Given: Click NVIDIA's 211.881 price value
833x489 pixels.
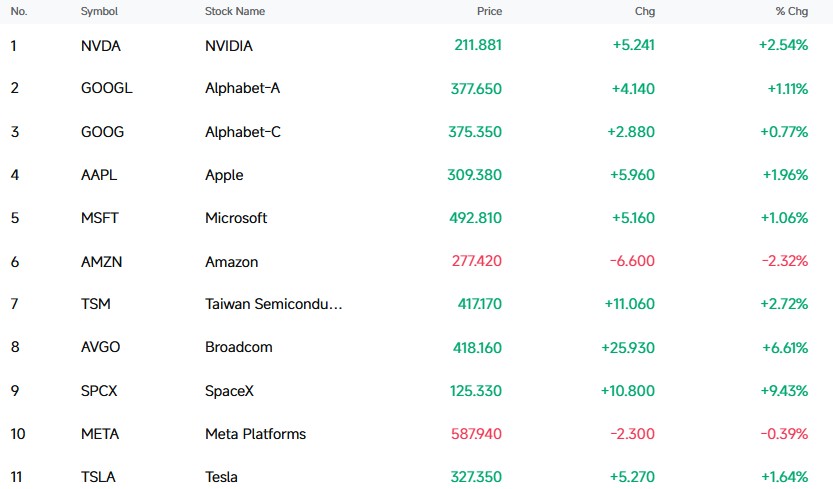Looking at the screenshot, I should click(478, 45).
